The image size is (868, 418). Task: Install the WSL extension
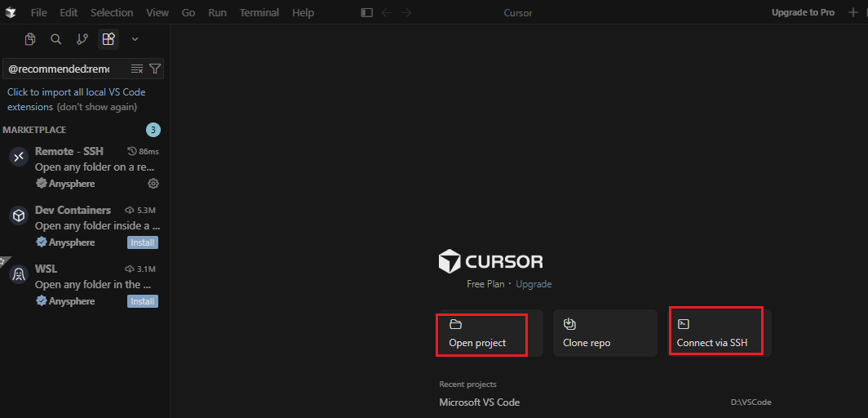[x=143, y=301]
